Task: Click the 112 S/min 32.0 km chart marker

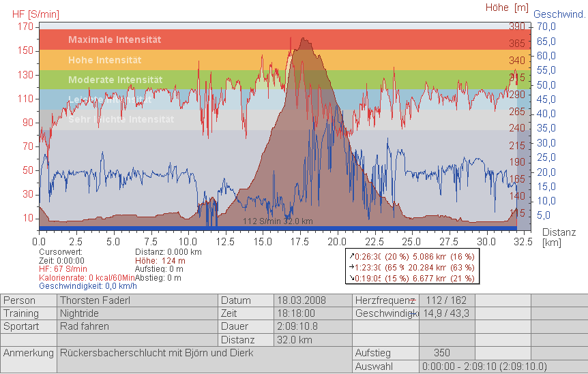Action: tap(278, 221)
